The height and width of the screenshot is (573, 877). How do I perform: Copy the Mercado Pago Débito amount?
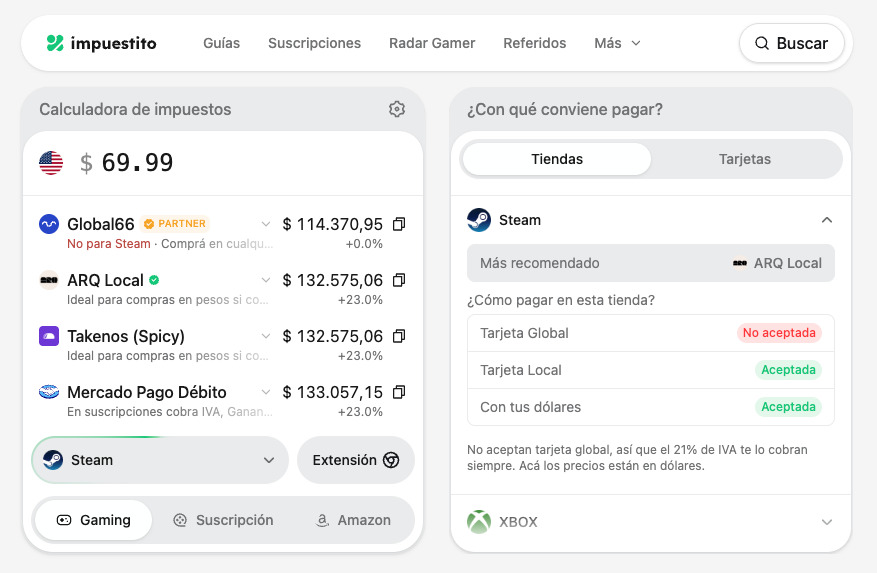(x=399, y=392)
